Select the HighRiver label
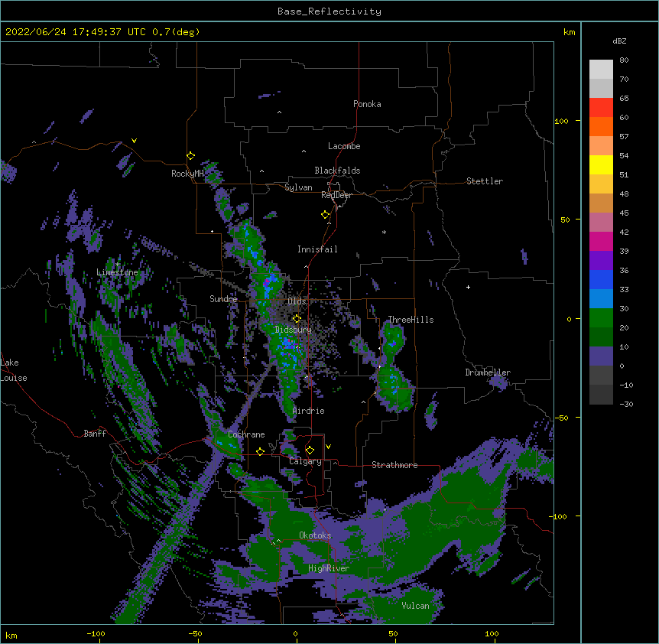The width and height of the screenshot is (659, 644). [x=329, y=568]
